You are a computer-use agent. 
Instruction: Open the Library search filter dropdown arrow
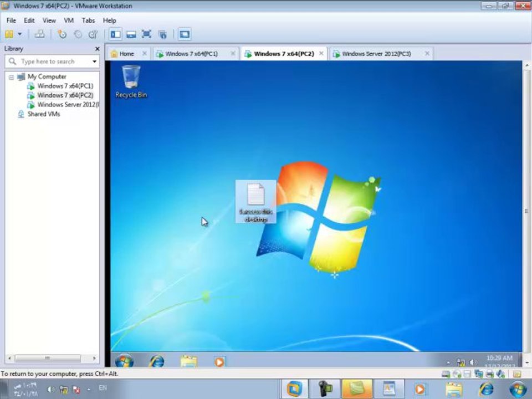pos(94,62)
